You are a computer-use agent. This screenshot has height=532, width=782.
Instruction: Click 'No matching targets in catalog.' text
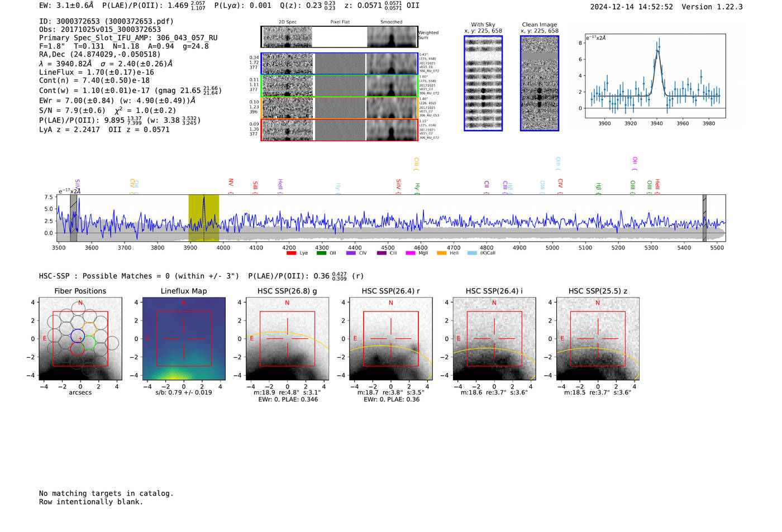106,493
